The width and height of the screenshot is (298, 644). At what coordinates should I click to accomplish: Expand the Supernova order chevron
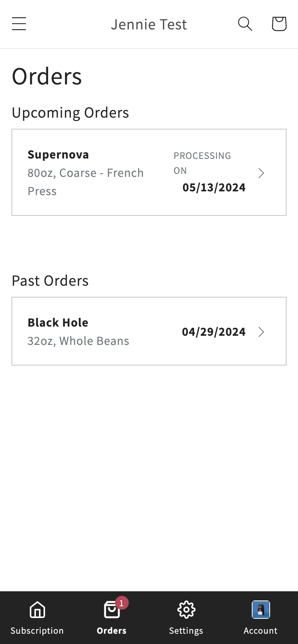(x=261, y=173)
